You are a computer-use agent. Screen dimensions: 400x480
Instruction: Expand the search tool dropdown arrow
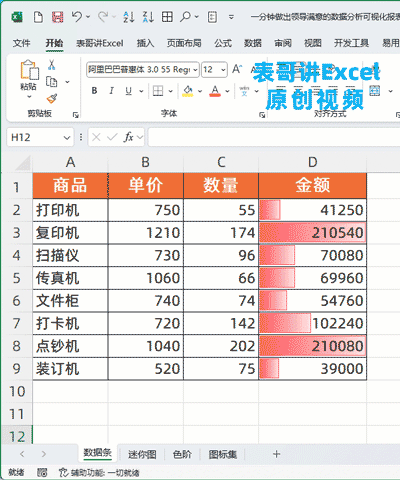196,17
